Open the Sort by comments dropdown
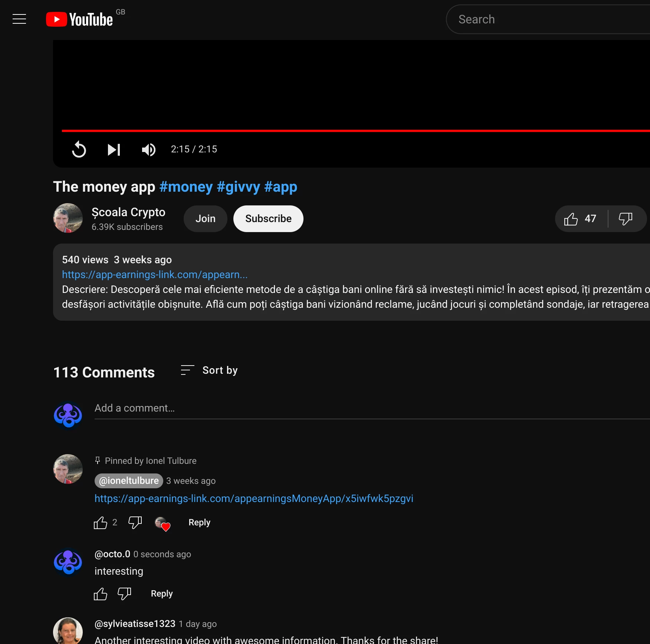The width and height of the screenshot is (650, 644). click(209, 370)
